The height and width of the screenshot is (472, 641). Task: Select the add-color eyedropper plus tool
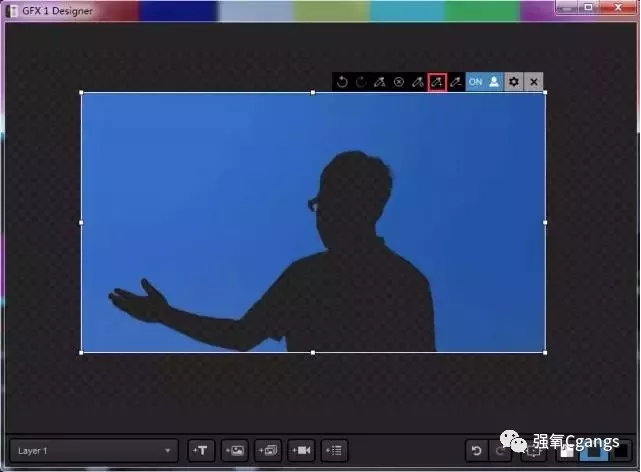(437, 82)
